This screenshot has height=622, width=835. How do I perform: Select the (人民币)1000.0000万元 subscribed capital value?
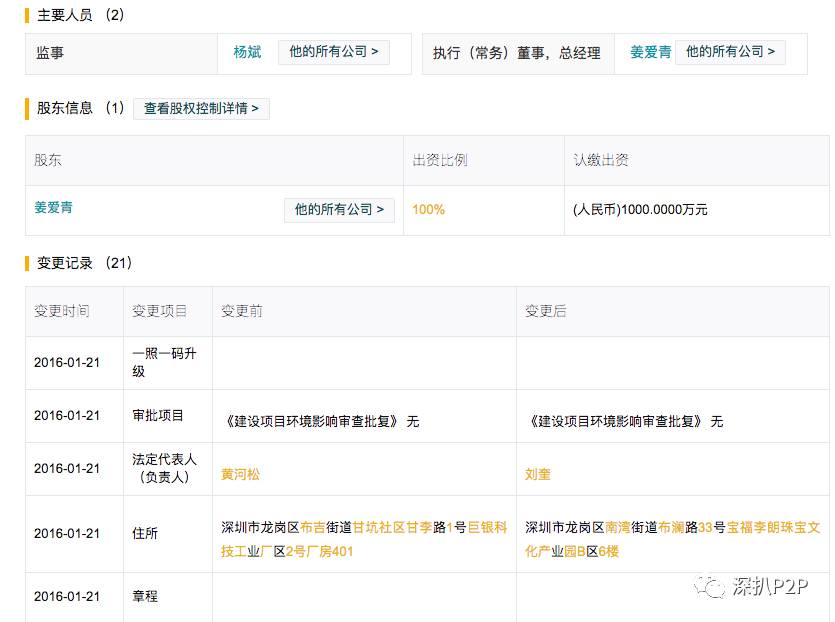pos(640,210)
